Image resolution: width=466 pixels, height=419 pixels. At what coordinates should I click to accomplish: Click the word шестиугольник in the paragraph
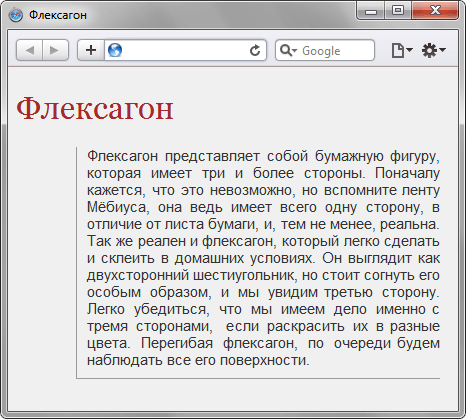tap(244, 275)
